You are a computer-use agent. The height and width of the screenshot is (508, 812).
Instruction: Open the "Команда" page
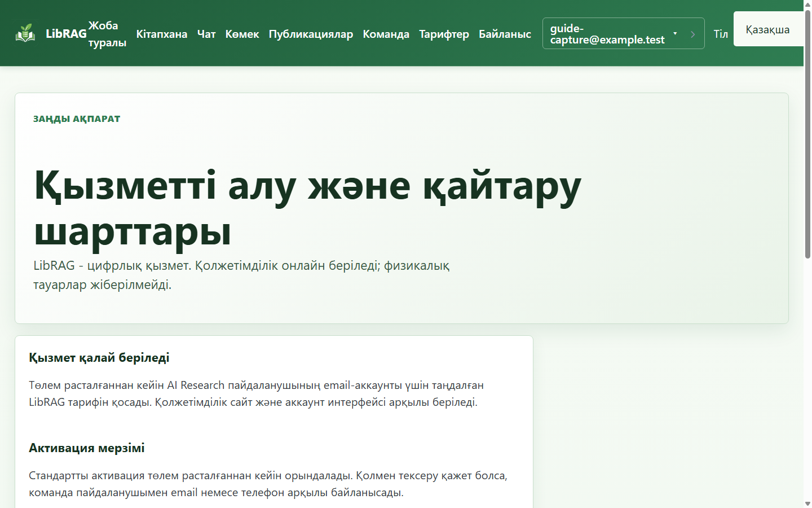386,34
